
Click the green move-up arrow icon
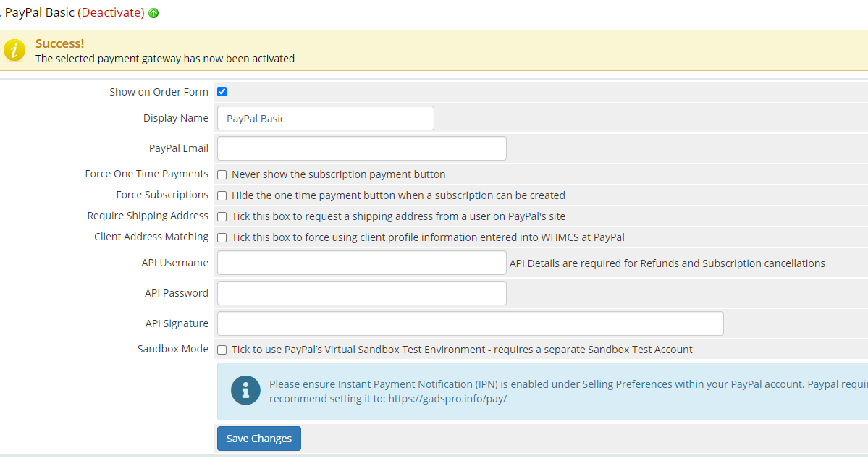pos(154,13)
